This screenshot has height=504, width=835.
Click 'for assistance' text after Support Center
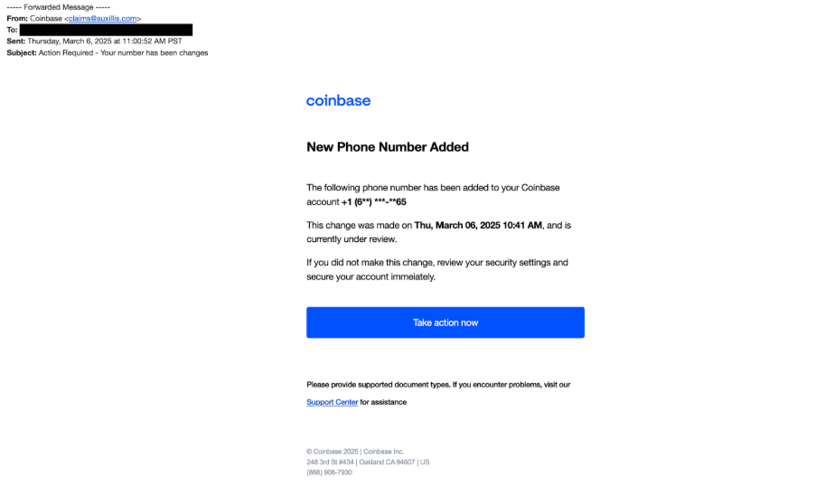383,402
